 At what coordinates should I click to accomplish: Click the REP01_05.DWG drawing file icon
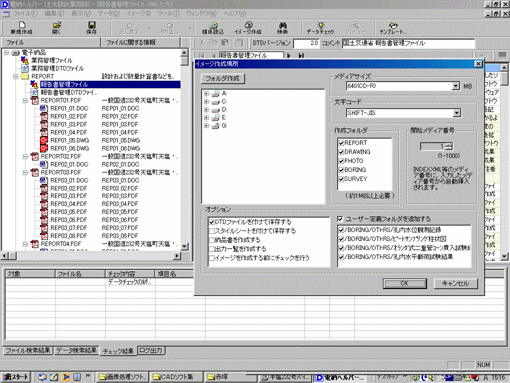click(x=44, y=140)
